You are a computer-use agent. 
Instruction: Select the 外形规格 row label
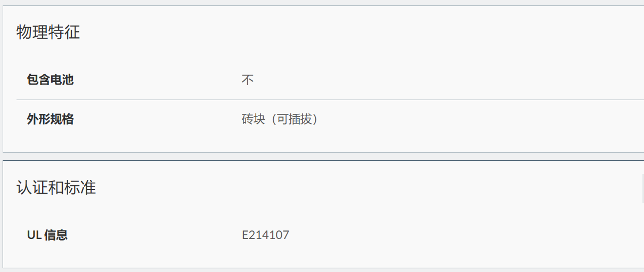click(x=50, y=119)
